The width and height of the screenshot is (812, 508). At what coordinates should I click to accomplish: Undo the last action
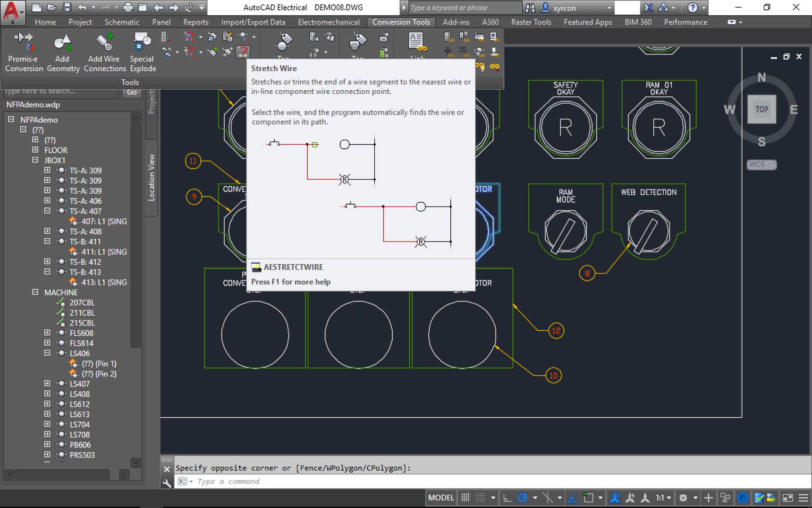tap(82, 8)
